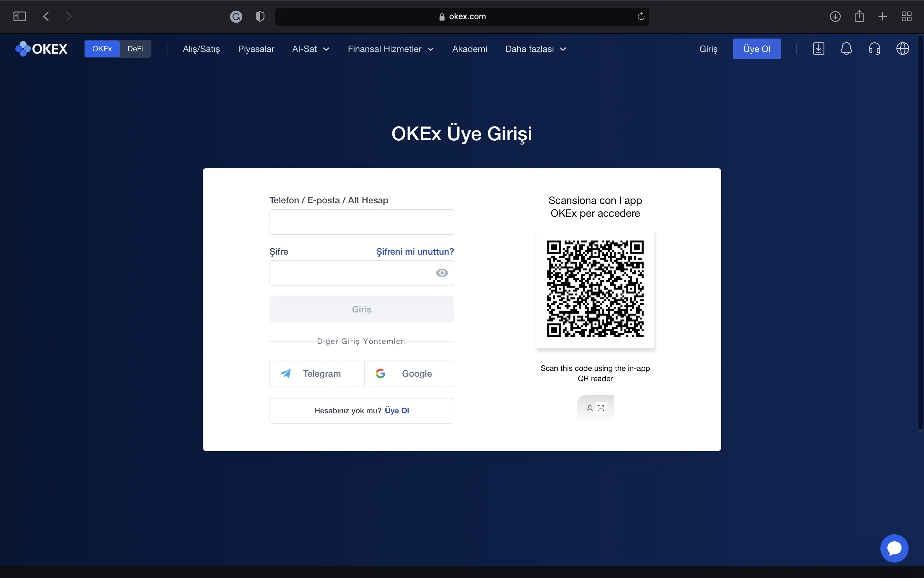Focus the Telefon / E-posta / Alt Hesap field
Screen dimensions: 924x578
[362, 222]
